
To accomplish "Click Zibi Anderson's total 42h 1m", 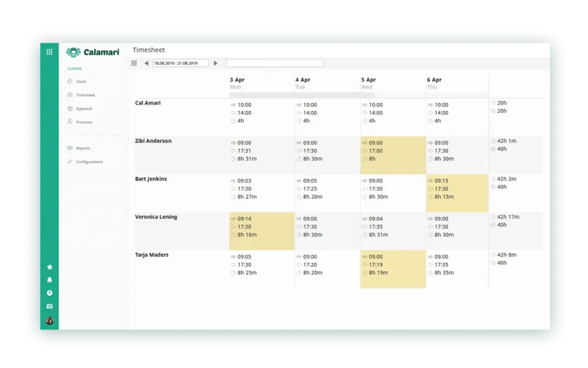I will click(507, 141).
